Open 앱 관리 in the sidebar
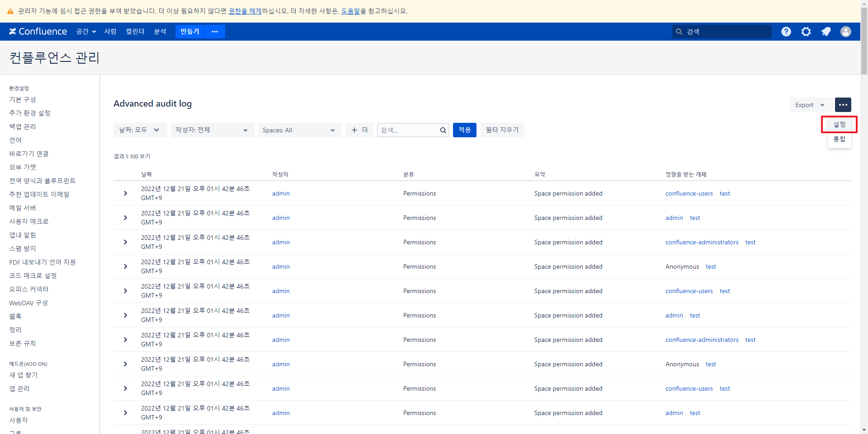Image resolution: width=868 pixels, height=434 pixels. pyautogui.click(x=19, y=388)
